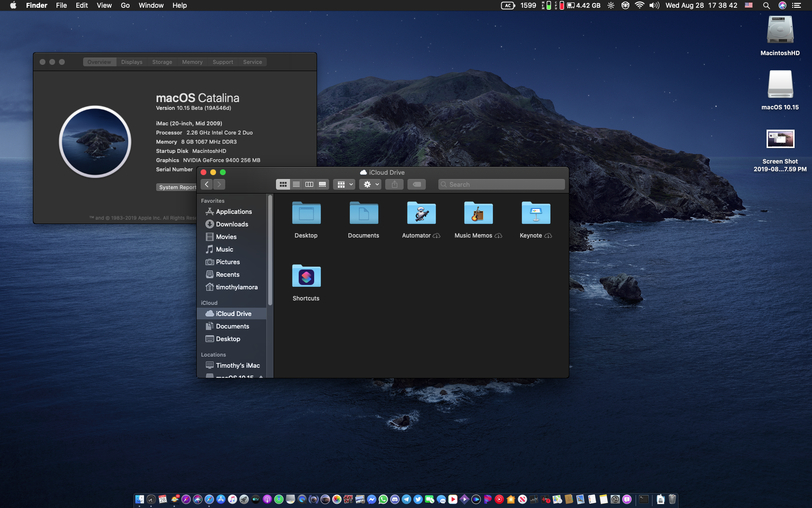Select Overview tab in About This Mac
Viewport: 812px width, 508px height.
point(99,62)
